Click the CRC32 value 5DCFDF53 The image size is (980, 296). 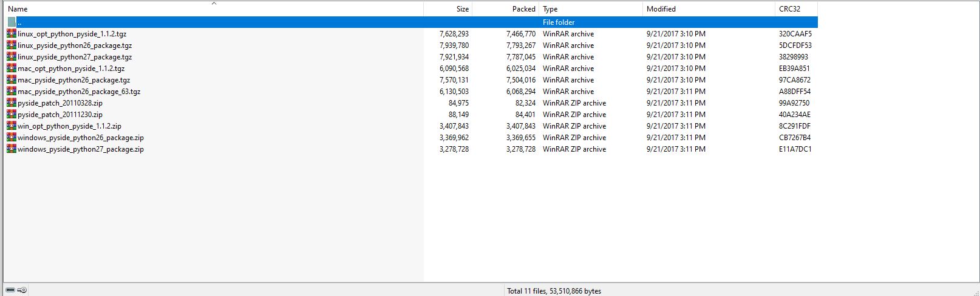[795, 45]
